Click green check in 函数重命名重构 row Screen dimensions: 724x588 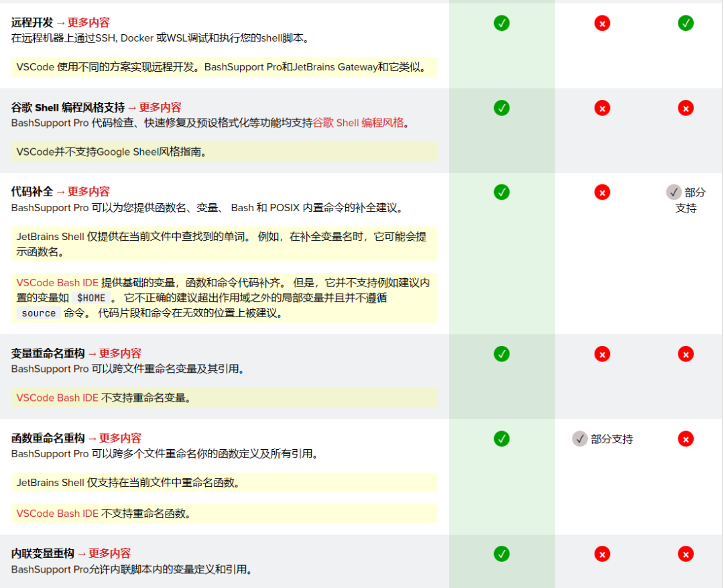(x=501, y=438)
